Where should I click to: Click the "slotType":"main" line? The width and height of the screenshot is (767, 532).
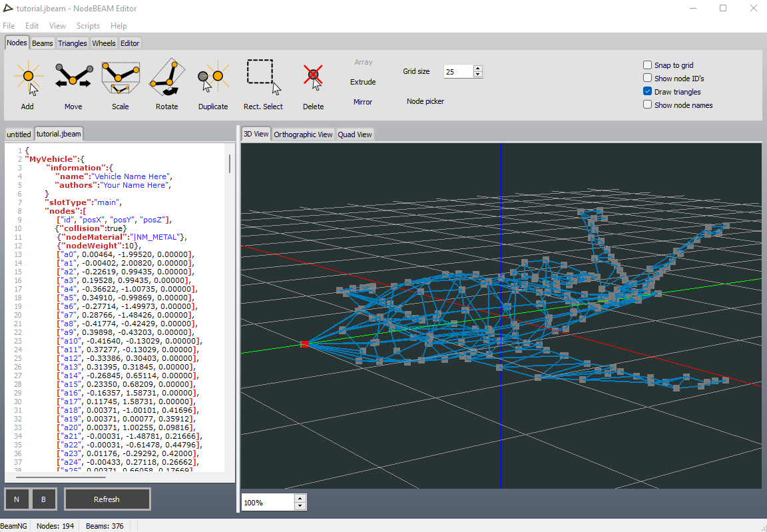83,202
